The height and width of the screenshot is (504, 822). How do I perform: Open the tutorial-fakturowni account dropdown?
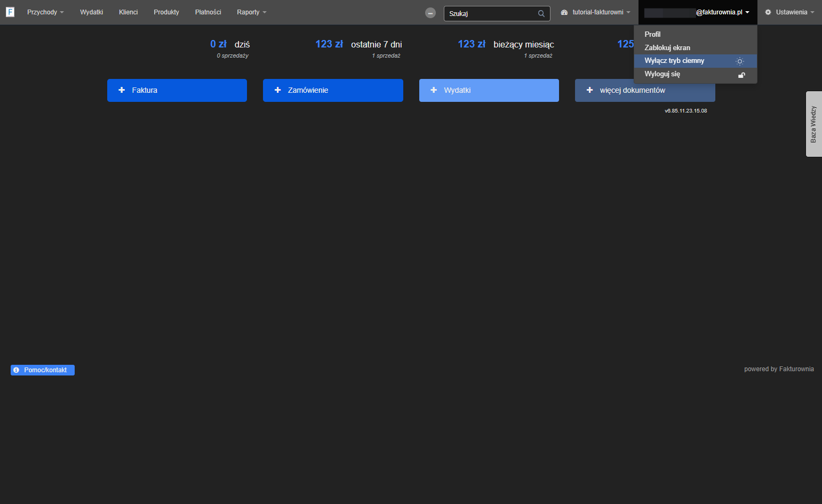coord(595,12)
